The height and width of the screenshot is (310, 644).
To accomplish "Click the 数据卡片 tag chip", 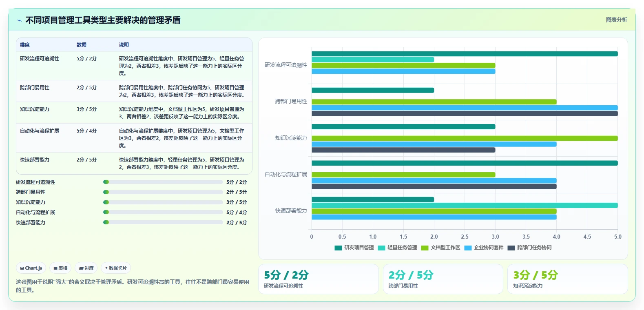I will point(116,268).
